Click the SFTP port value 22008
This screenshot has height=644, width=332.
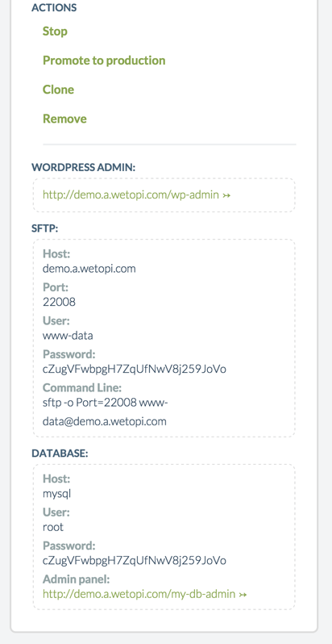click(x=59, y=303)
